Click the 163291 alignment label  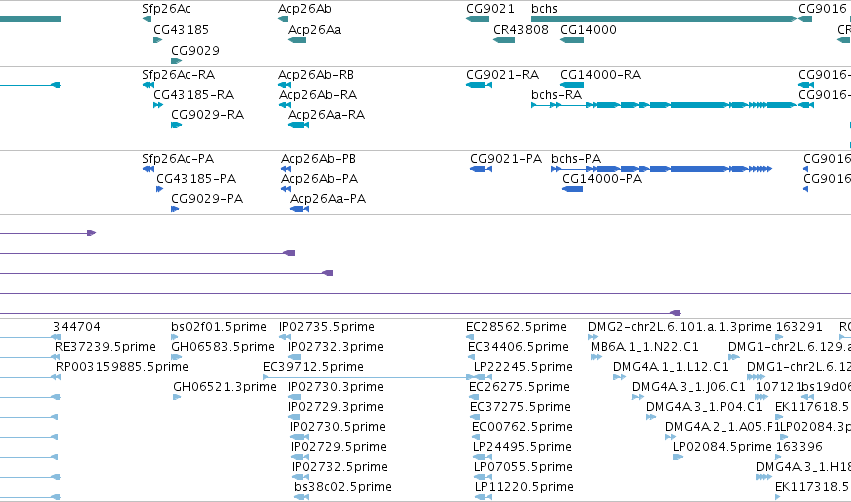(799, 327)
